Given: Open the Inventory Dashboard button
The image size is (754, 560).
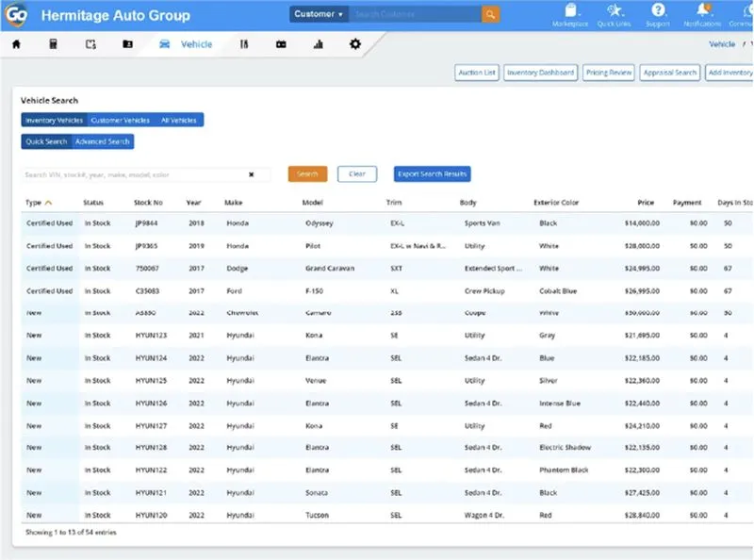Looking at the screenshot, I should tap(540, 73).
